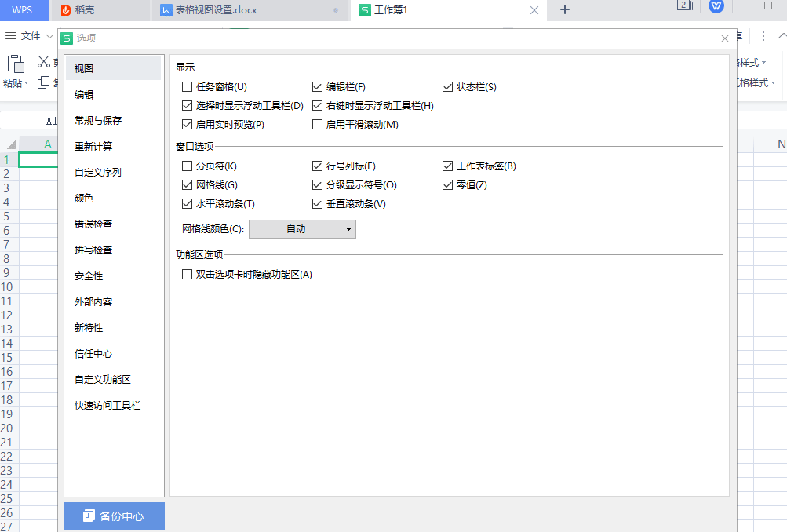The image size is (787, 532).
Task: Click the window counter icon showing 2
Action: 685,5
